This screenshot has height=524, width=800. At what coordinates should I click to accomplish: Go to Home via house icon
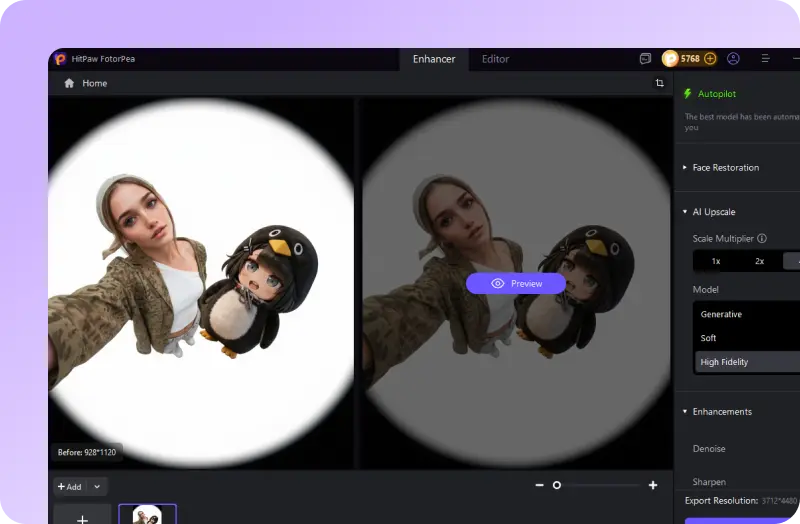tap(69, 83)
